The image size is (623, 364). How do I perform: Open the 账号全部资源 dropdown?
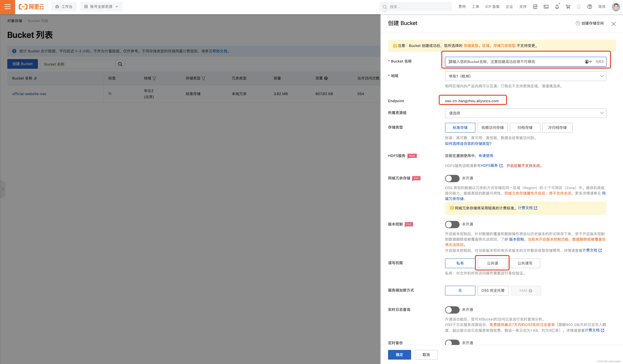(101, 7)
